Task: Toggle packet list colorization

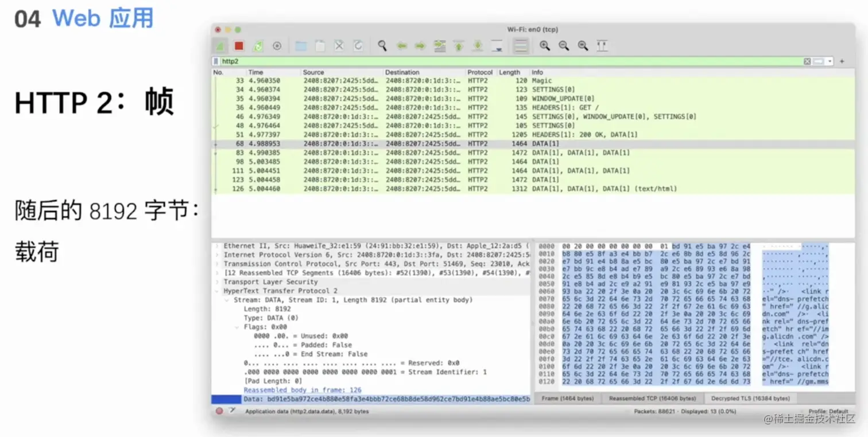Action: [521, 46]
